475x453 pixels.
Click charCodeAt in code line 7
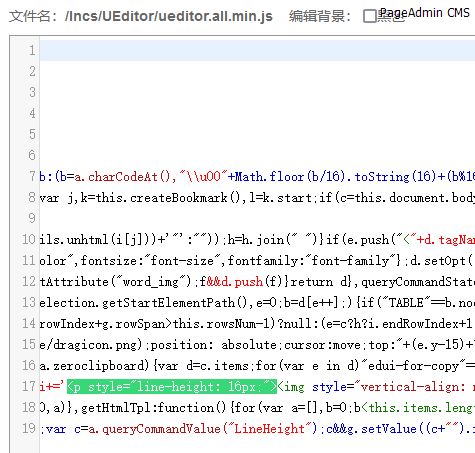[x=123, y=176]
